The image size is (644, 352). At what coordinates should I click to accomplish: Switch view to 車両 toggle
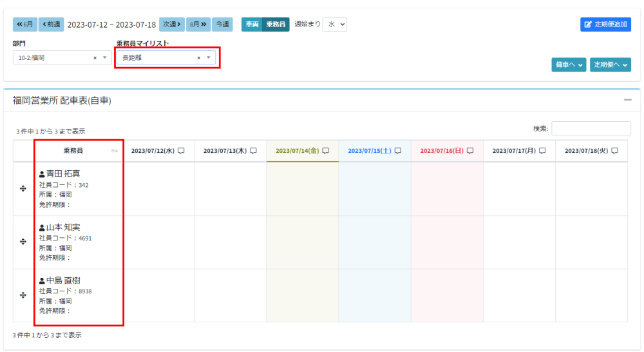[x=251, y=24]
